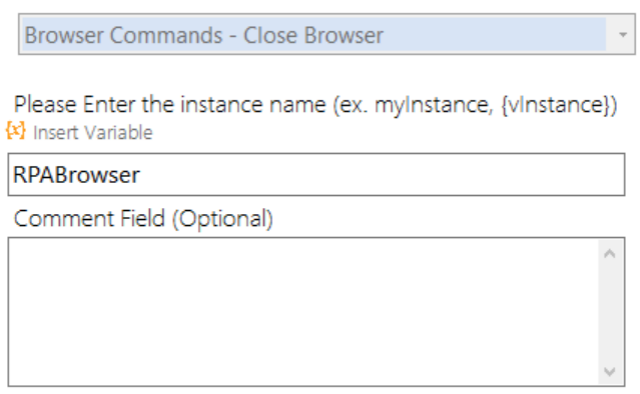Click the top-left corner of the comment box
The width and height of the screenshot is (640, 394).
[x=16, y=246]
